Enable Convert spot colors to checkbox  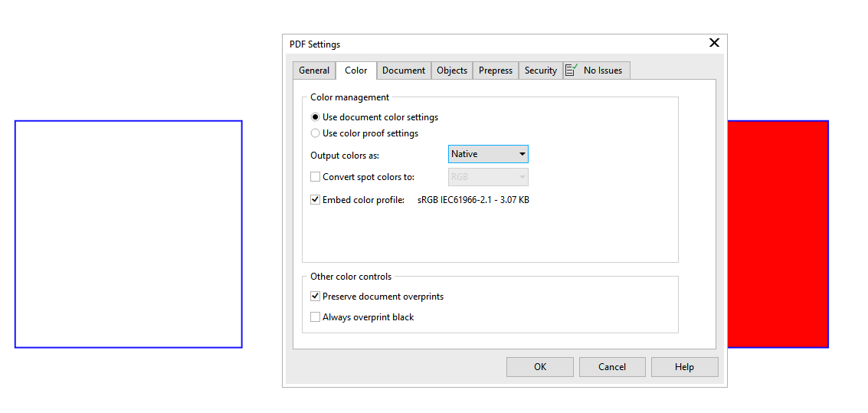315,177
